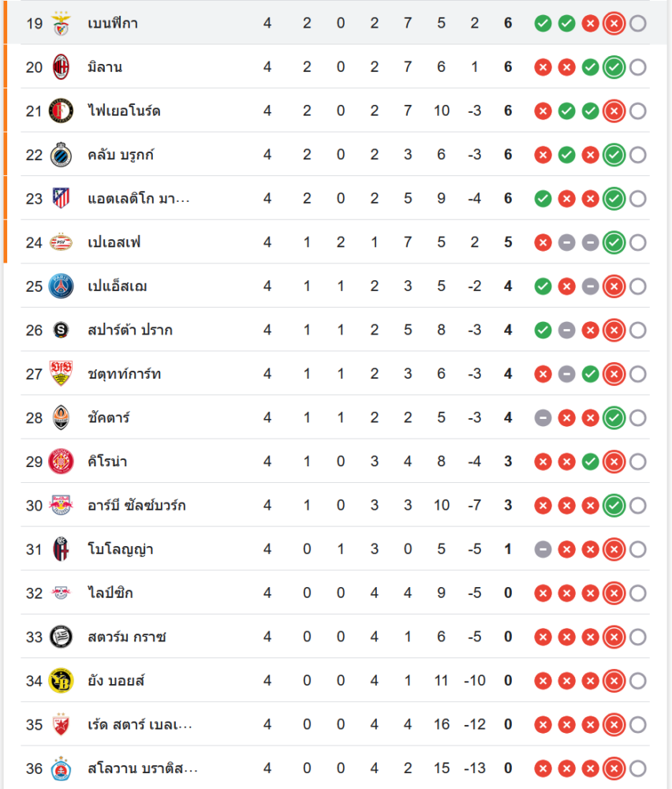Image resolution: width=672 pixels, height=789 pixels.
Task: Click Salzburg's highlighted green win indicator
Action: [614, 505]
